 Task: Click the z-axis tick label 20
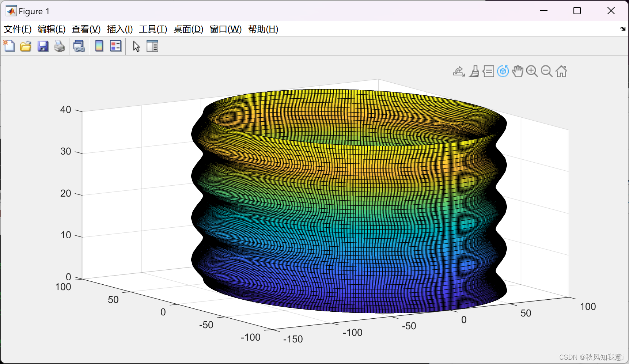click(x=66, y=193)
